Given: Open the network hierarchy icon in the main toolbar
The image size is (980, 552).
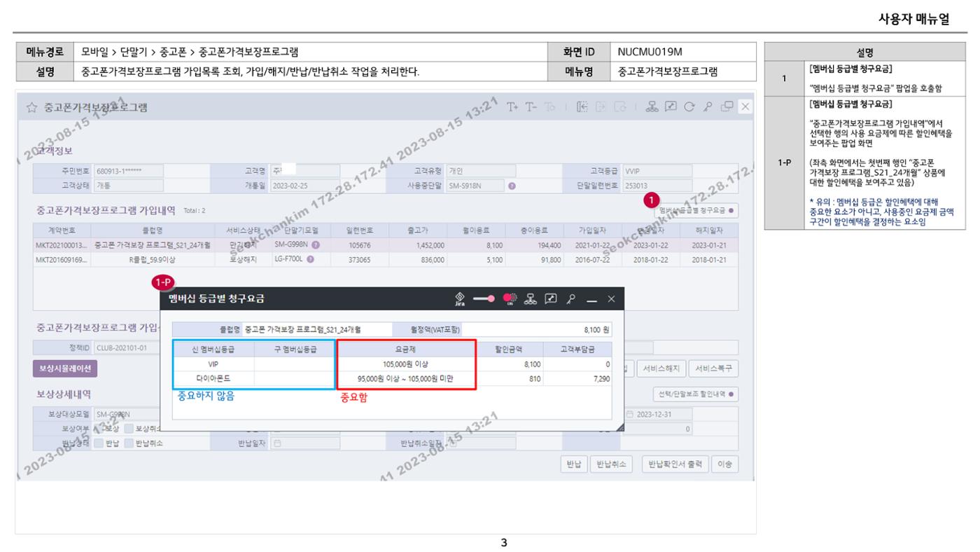Looking at the screenshot, I should coord(652,107).
